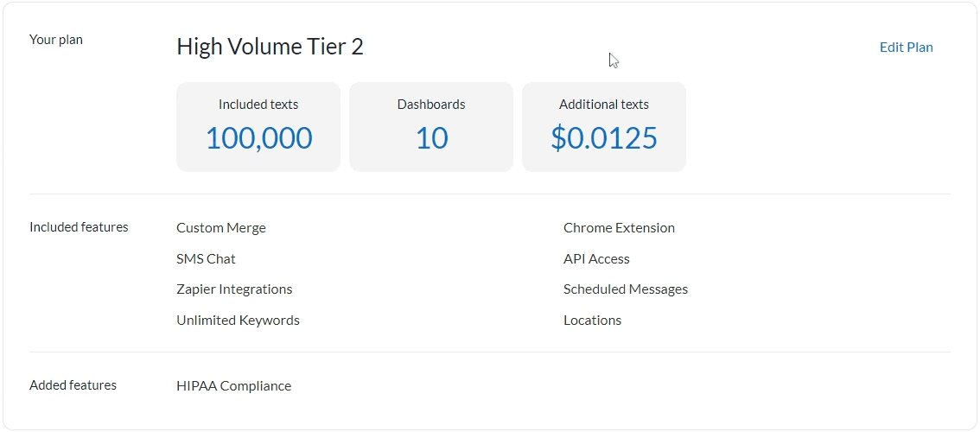The image size is (980, 432).
Task: Click the $0.0125 additional texts price
Action: click(603, 138)
